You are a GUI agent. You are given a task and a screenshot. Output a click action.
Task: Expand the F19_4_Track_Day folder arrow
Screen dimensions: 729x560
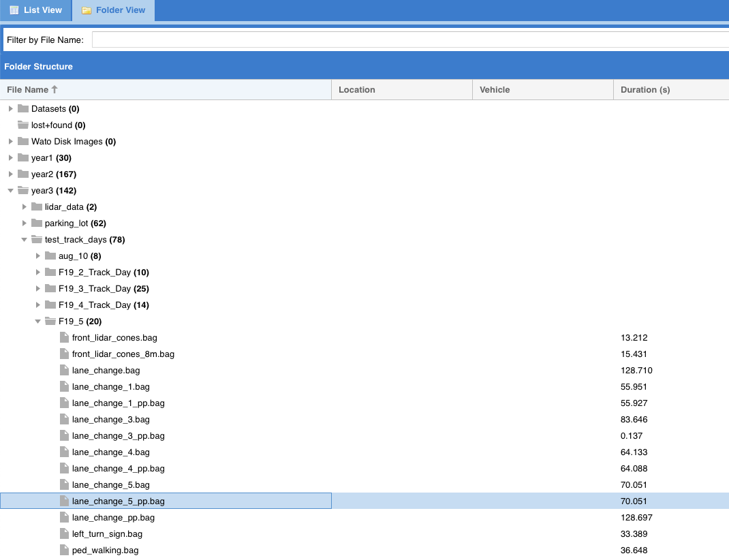[38, 305]
